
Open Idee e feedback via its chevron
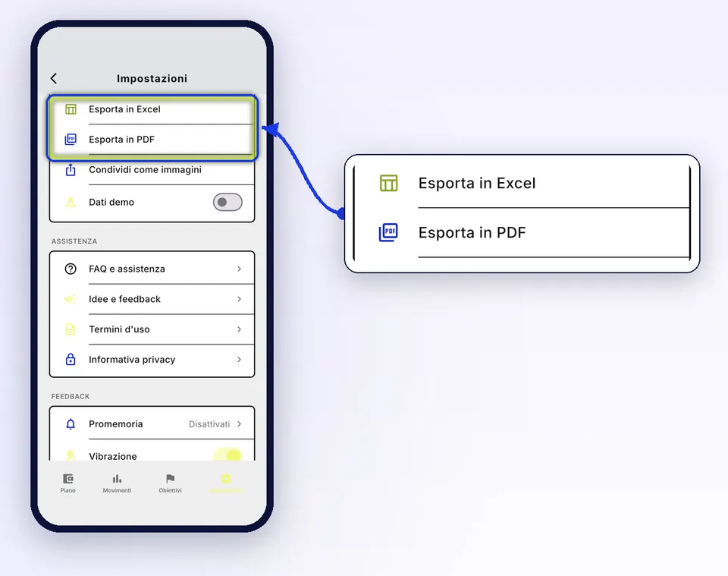click(239, 299)
